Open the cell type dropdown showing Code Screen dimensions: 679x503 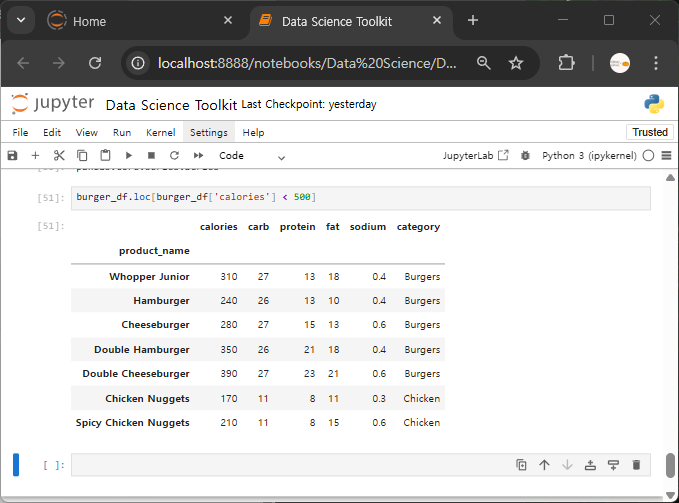[x=252, y=156]
